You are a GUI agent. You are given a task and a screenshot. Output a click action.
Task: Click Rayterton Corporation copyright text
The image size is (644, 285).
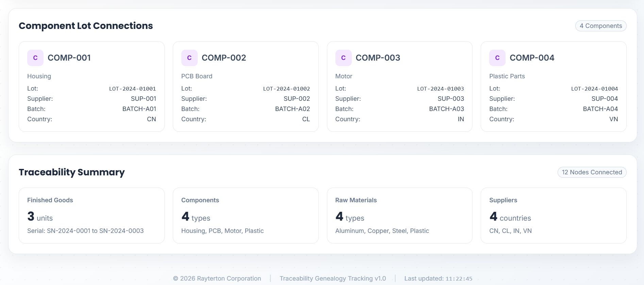pos(217,279)
